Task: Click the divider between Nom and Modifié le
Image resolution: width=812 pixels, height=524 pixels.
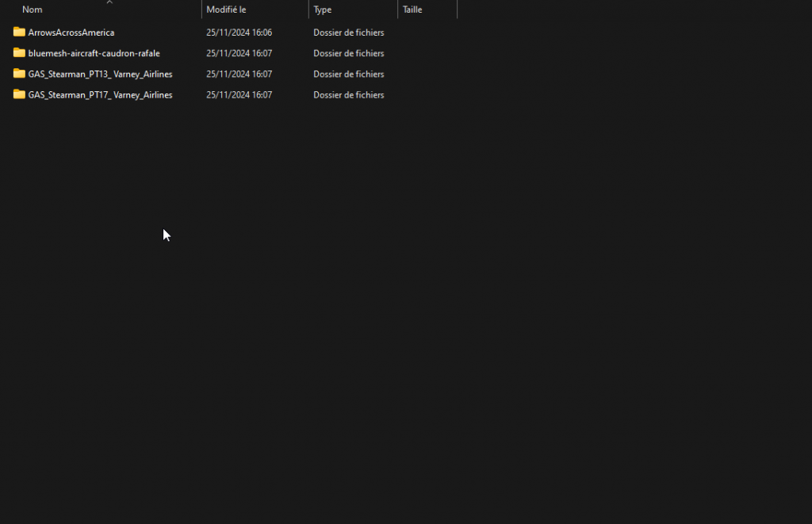Action: (x=201, y=10)
